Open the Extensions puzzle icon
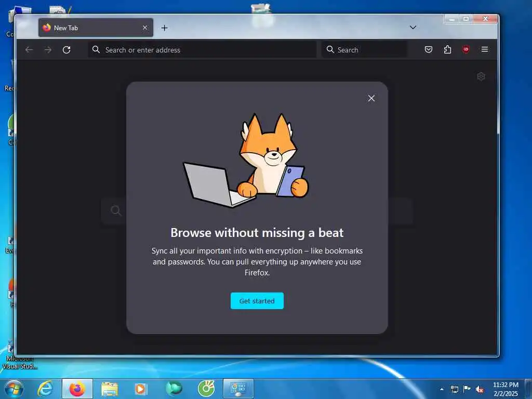The width and height of the screenshot is (532, 399). pyautogui.click(x=447, y=49)
